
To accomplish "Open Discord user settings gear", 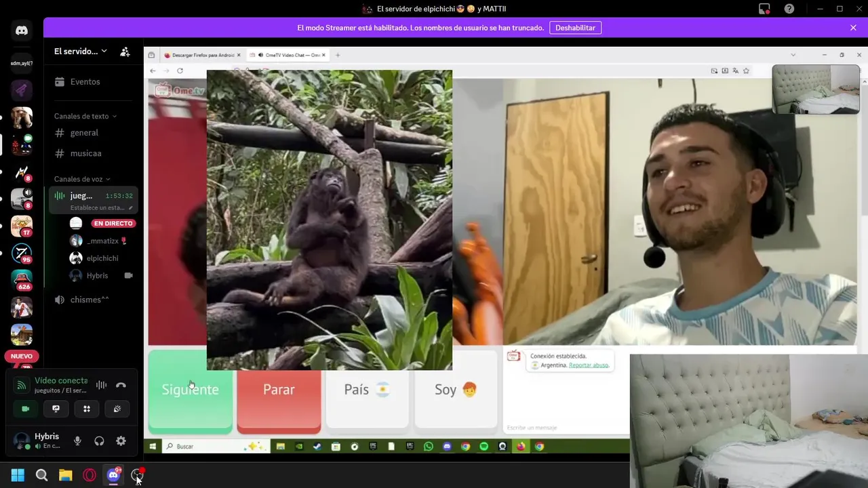I will (x=121, y=441).
